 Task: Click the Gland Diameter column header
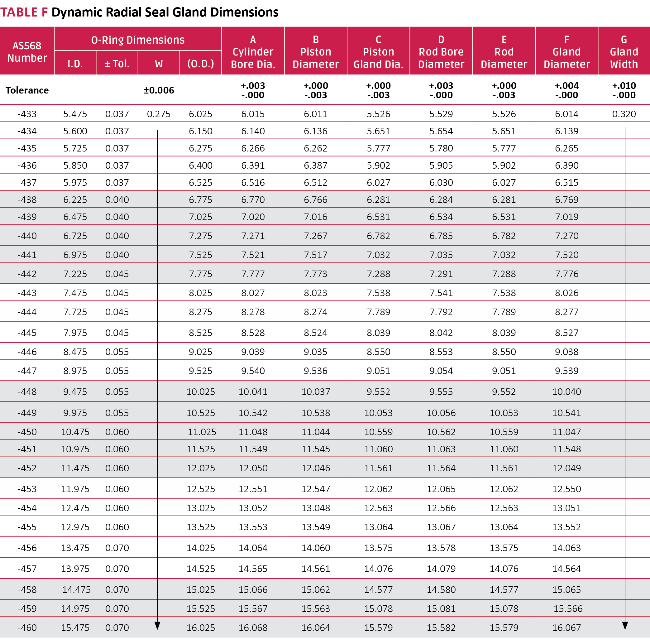566,51
